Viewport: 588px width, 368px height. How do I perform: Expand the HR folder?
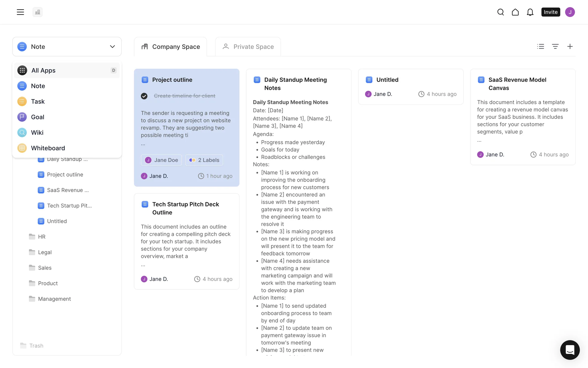(42, 237)
